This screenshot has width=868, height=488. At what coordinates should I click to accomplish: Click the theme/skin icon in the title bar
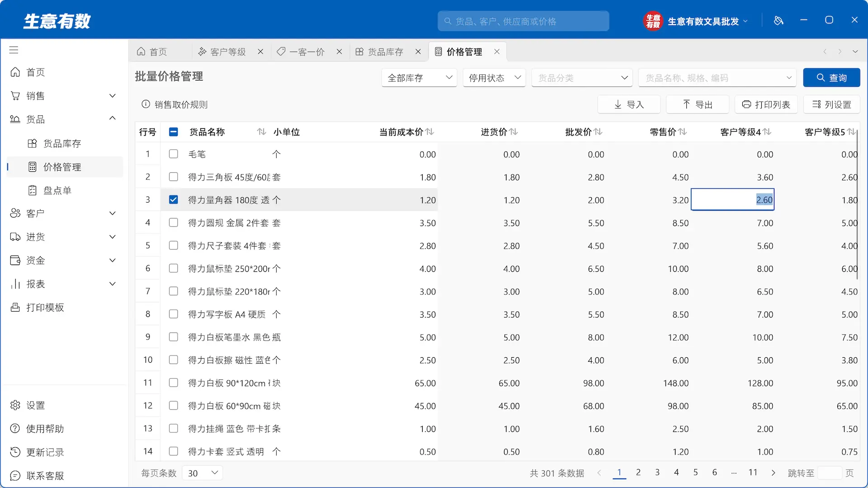pos(778,21)
